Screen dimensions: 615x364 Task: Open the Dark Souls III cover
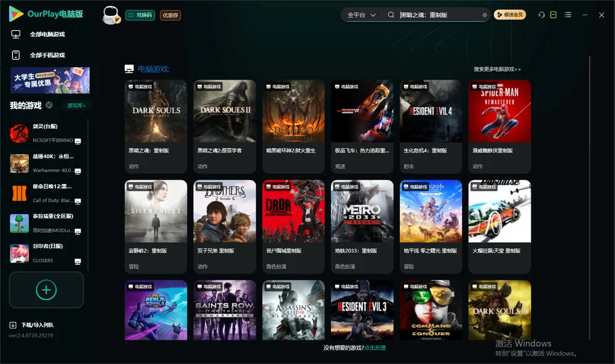[x=499, y=310]
